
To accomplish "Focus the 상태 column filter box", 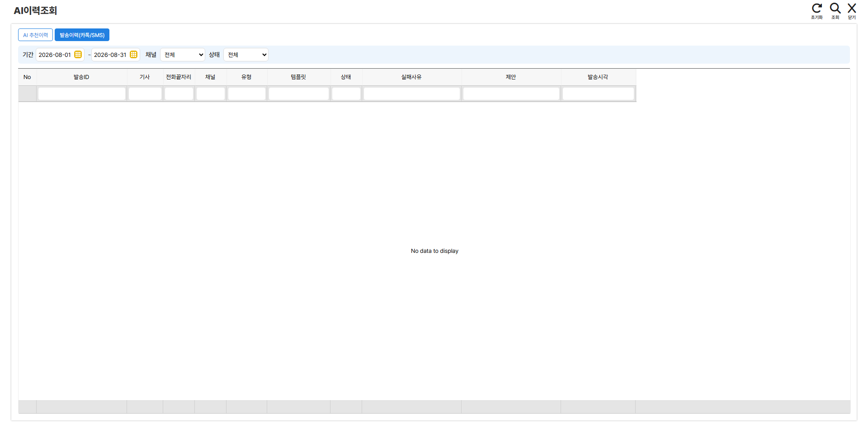I will [346, 93].
